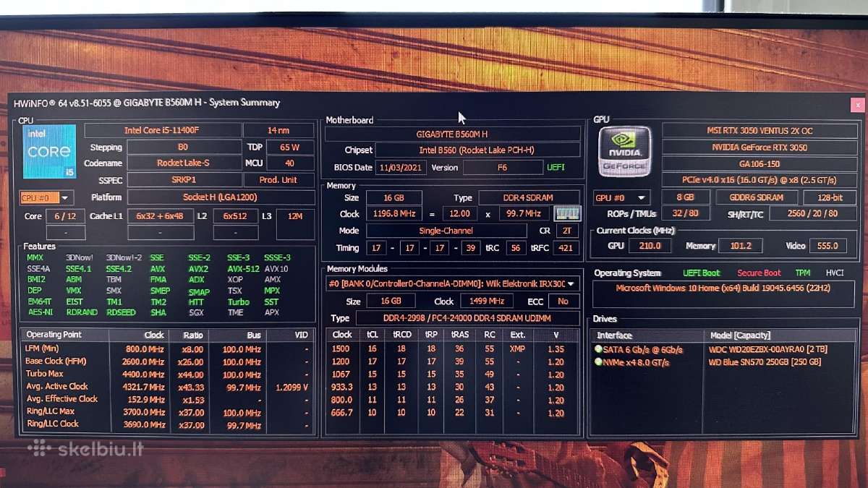Image resolution: width=868 pixels, height=488 pixels.
Task: Click the Socket H (LGA1200) platform field
Action: coord(220,197)
